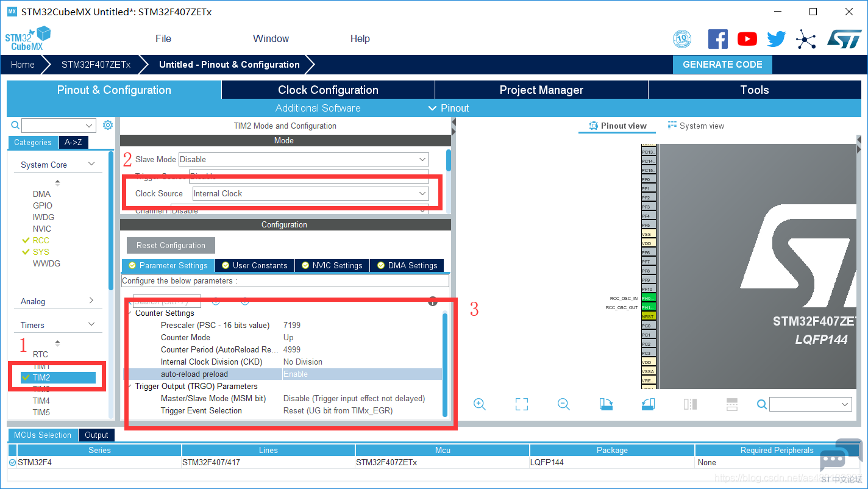Open category settings gear icon
The image size is (868, 489).
108,125
